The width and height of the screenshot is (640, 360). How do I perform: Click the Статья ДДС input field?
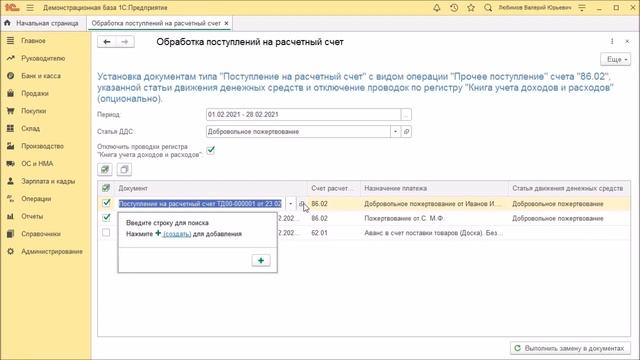pos(298,131)
